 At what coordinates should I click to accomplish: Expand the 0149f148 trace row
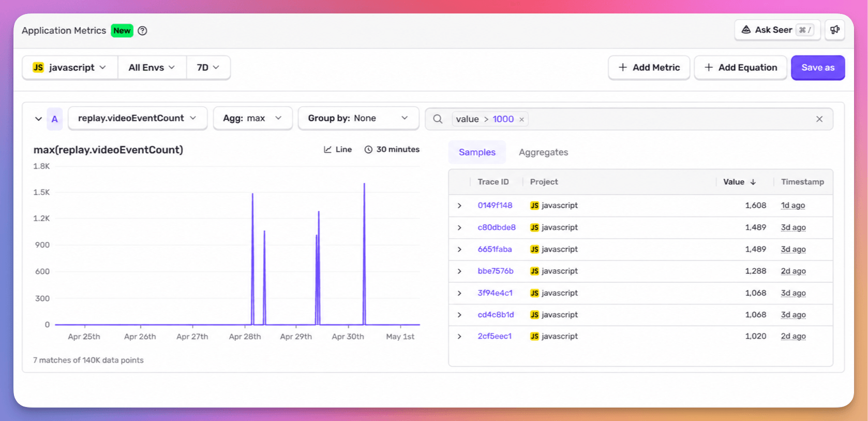click(459, 206)
